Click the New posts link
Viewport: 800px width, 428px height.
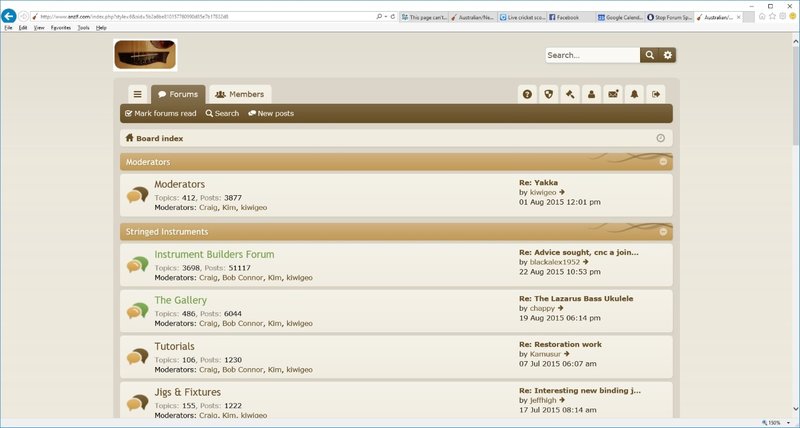click(x=271, y=113)
